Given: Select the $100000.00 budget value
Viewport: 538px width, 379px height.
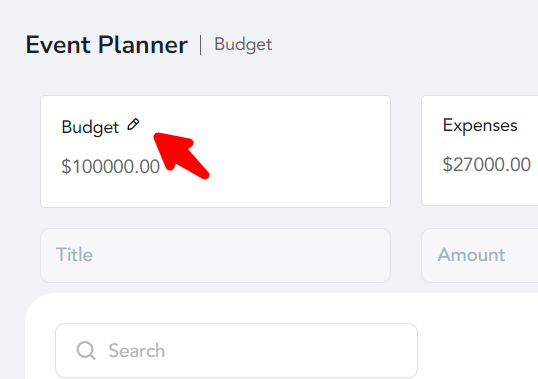Looking at the screenshot, I should click(110, 166).
